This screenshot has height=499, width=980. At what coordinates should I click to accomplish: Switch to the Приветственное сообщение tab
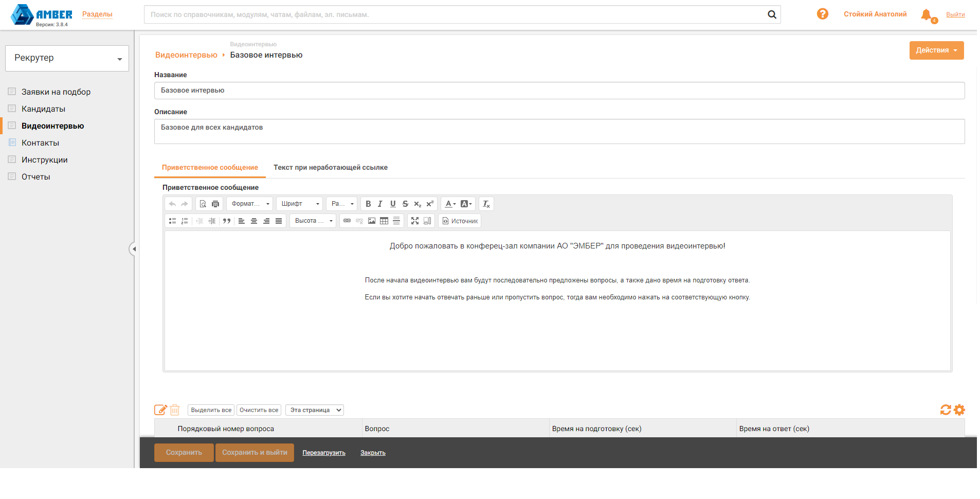pos(210,168)
